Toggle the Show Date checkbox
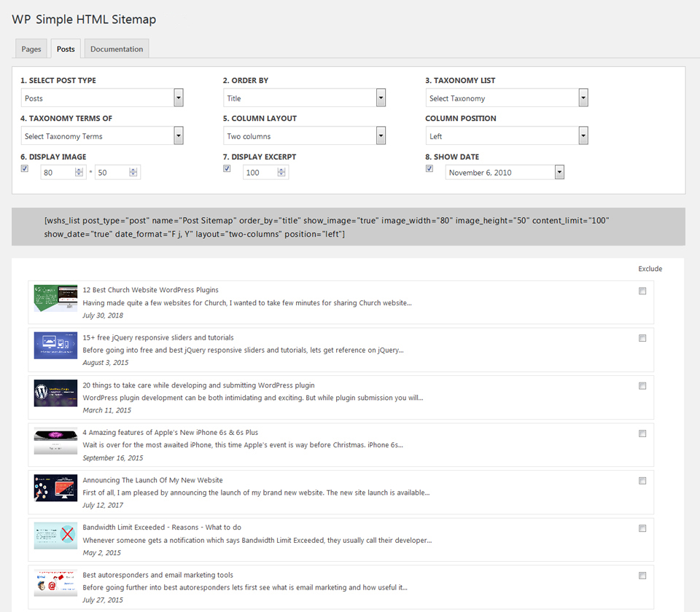This screenshot has width=700, height=612. coord(429,168)
